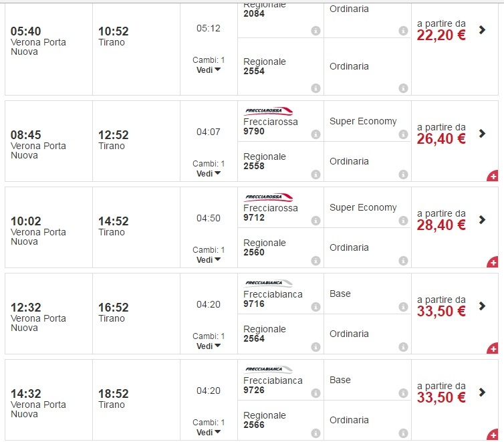504x442 pixels.
Task: Click the Frecciabianca logo for train 9726
Action: coord(269,370)
